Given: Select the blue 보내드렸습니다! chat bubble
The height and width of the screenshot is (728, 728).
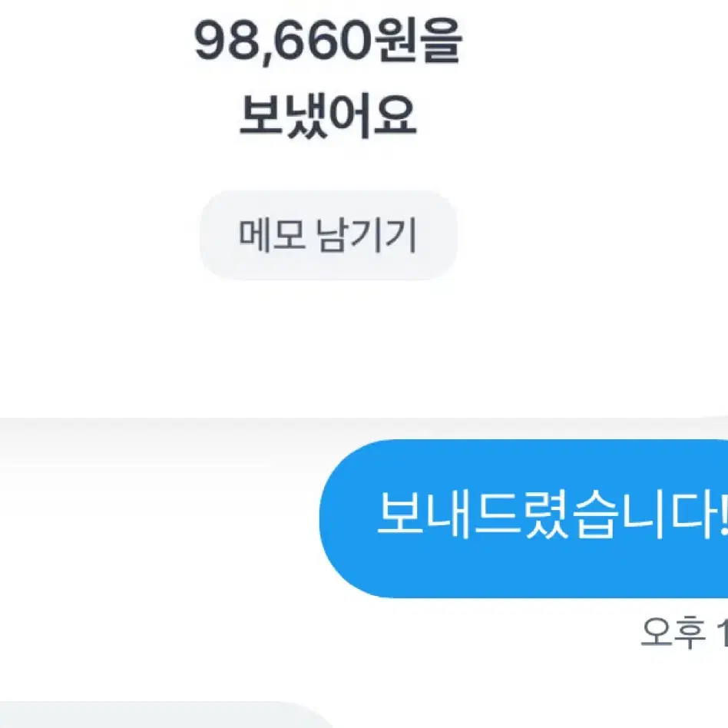Looking at the screenshot, I should click(x=524, y=518).
